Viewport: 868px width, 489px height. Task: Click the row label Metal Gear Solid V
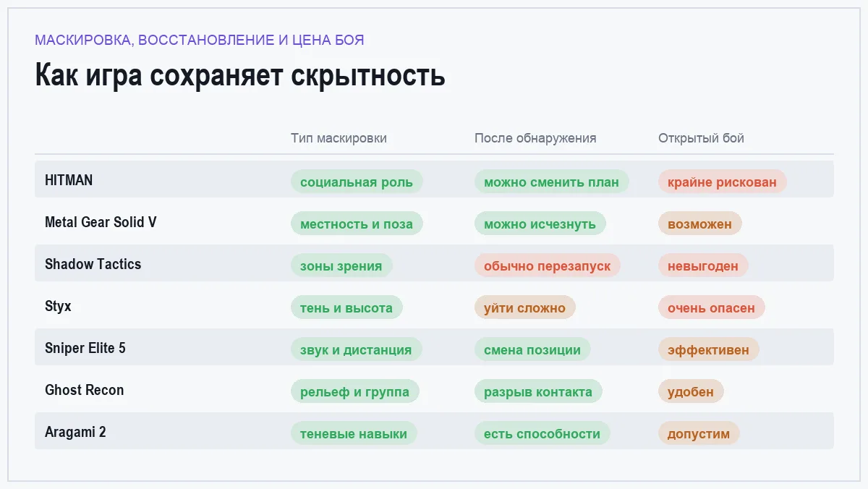tap(101, 222)
